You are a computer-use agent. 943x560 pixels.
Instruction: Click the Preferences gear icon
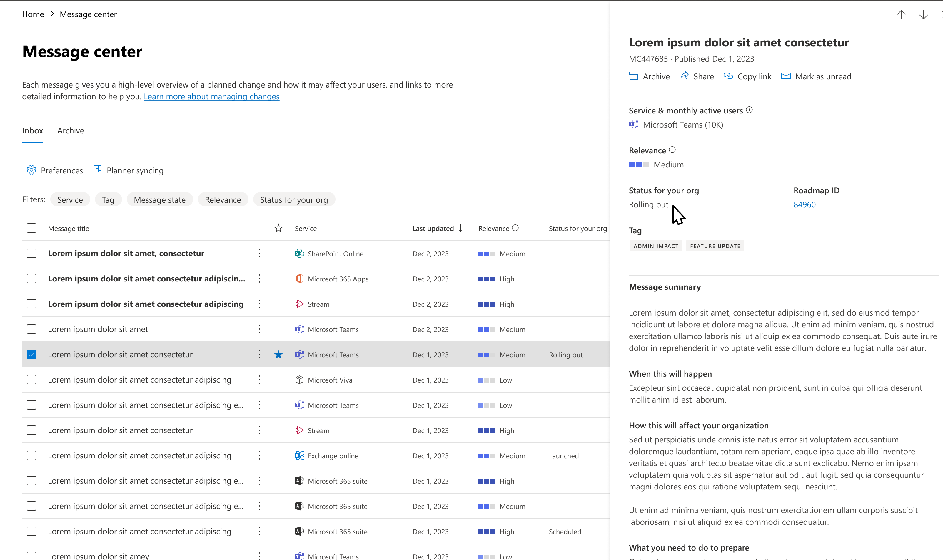31,170
